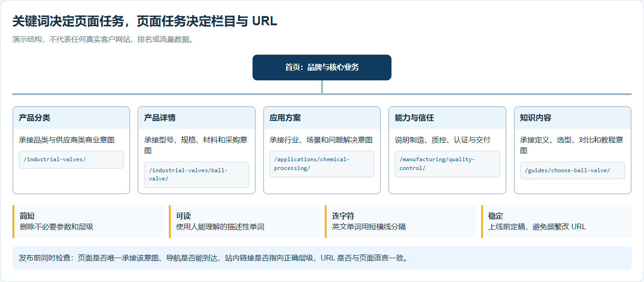Choose the 稳定 rule tile
644x282 pixels.
pyautogui.click(x=556, y=221)
